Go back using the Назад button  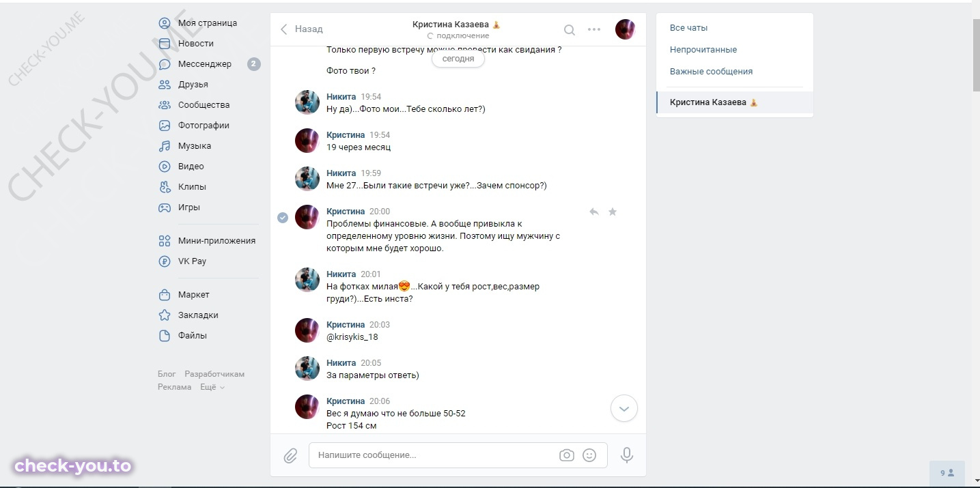(x=301, y=29)
